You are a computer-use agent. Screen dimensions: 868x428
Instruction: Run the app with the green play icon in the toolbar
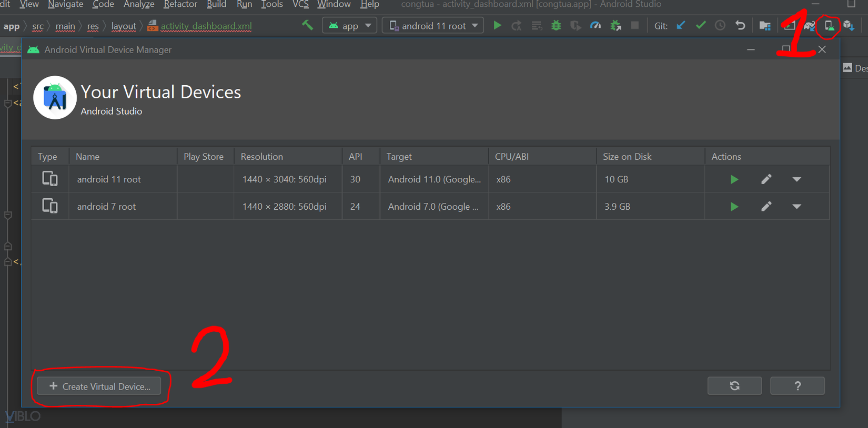[497, 25]
